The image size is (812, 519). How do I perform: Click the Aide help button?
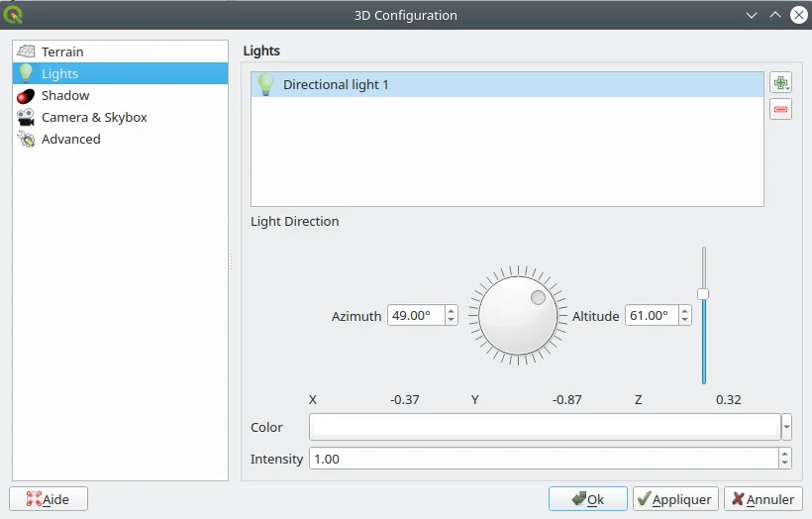[x=49, y=499]
